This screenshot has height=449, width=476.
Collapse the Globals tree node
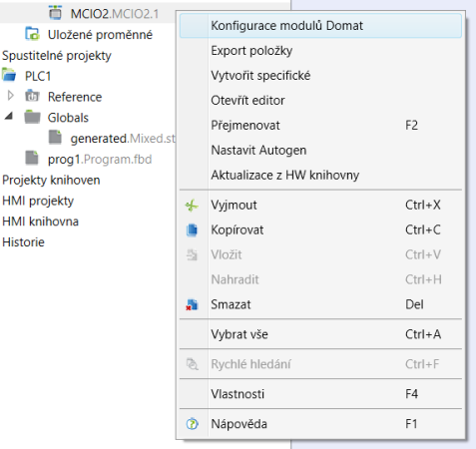tap(9, 116)
